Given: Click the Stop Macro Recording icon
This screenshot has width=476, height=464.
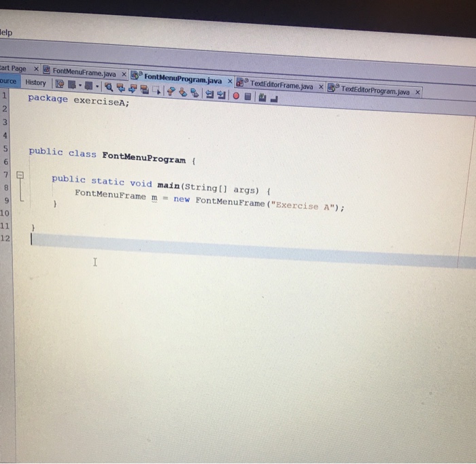Looking at the screenshot, I should (248, 97).
